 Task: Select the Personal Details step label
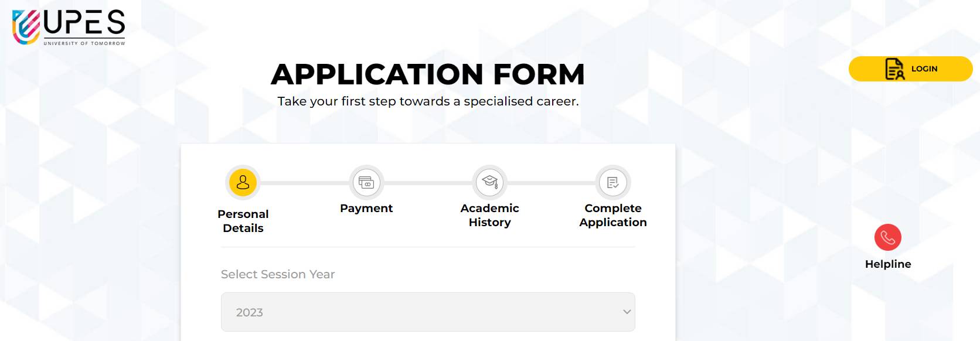pyautogui.click(x=243, y=221)
